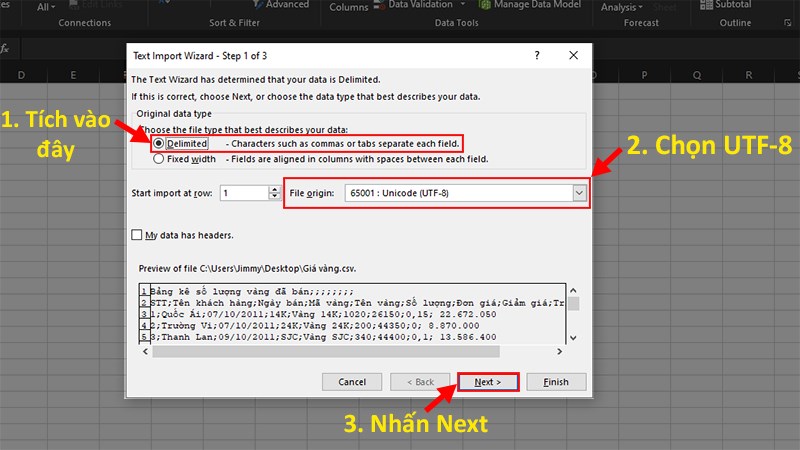Select the Delimited radio button

tap(158, 144)
